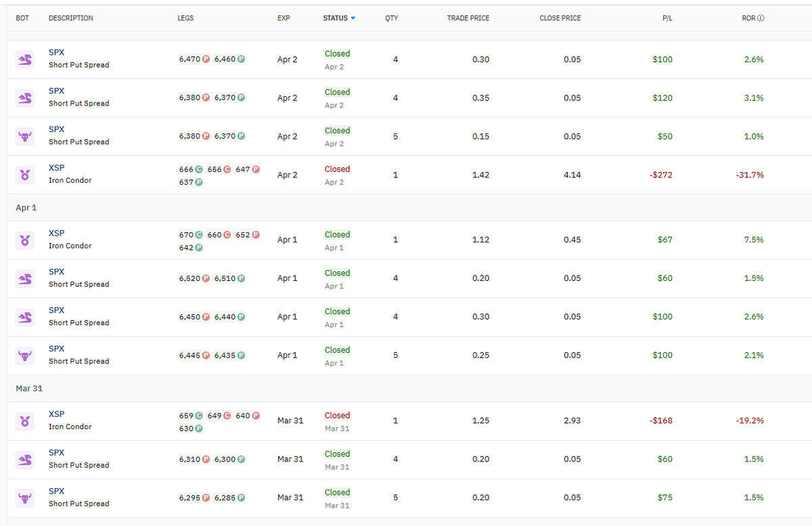
Task: Click the dragon bot icon on 6,310 Mar 31 row
Action: [24, 460]
